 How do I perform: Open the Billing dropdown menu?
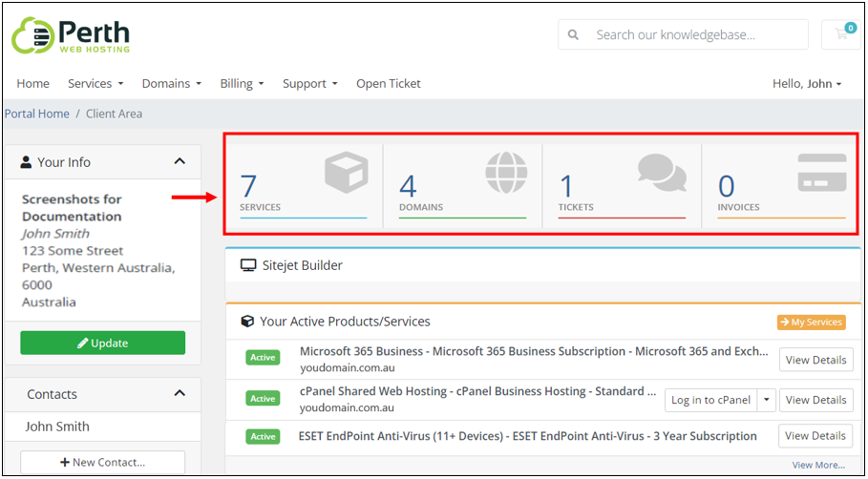(242, 84)
